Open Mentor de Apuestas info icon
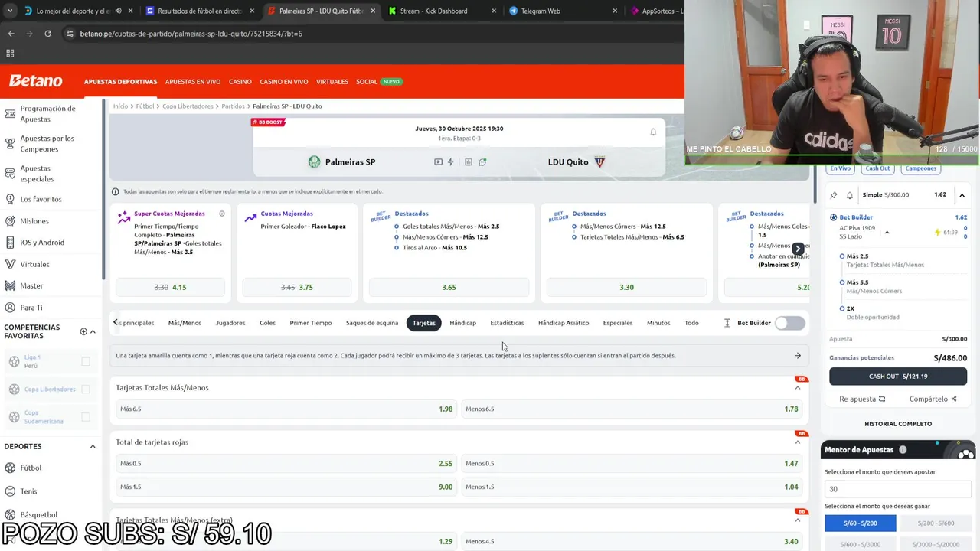Screen dimensions: 980x551 coord(903,450)
